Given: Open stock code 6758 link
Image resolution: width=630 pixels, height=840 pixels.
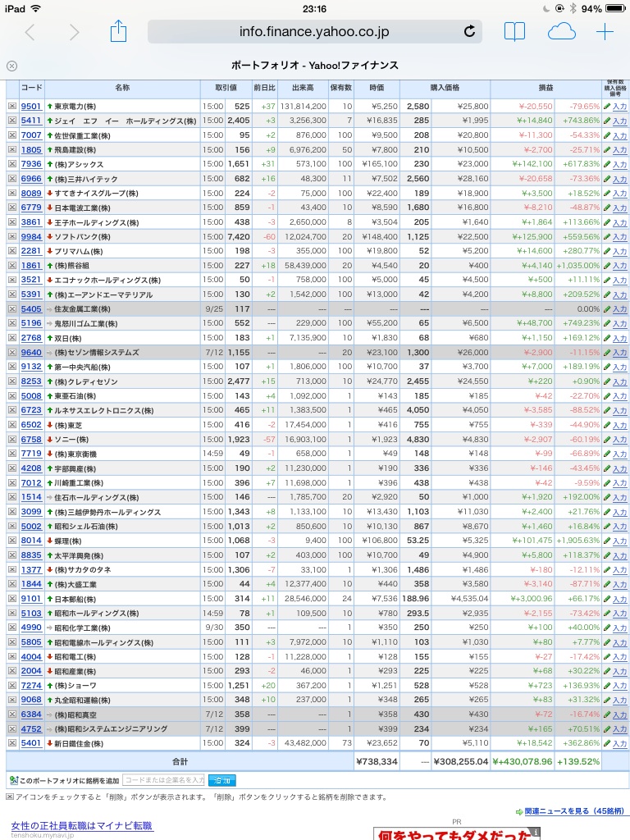Looking at the screenshot, I should coord(31,439).
